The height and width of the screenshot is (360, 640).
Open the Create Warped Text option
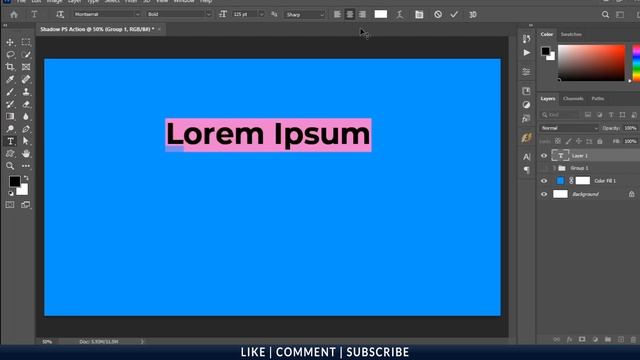[400, 14]
